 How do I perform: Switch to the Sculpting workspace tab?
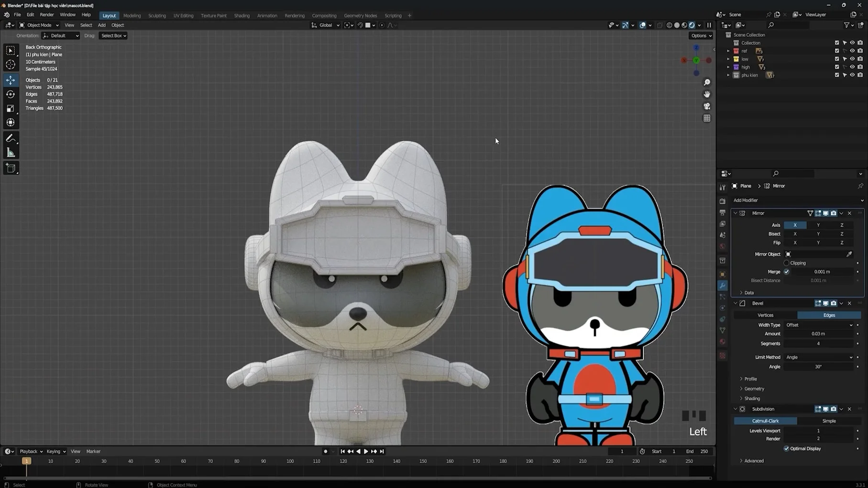(157, 15)
